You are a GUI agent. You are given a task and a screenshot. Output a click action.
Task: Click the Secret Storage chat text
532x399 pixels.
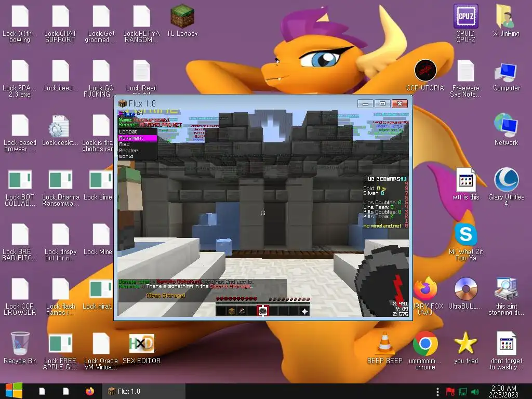pyautogui.click(x=231, y=286)
